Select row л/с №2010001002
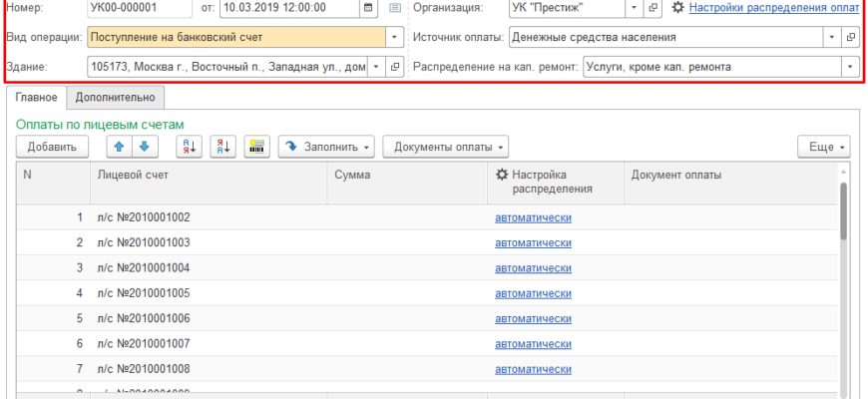Image resolution: width=868 pixels, height=399 pixels. click(x=427, y=217)
